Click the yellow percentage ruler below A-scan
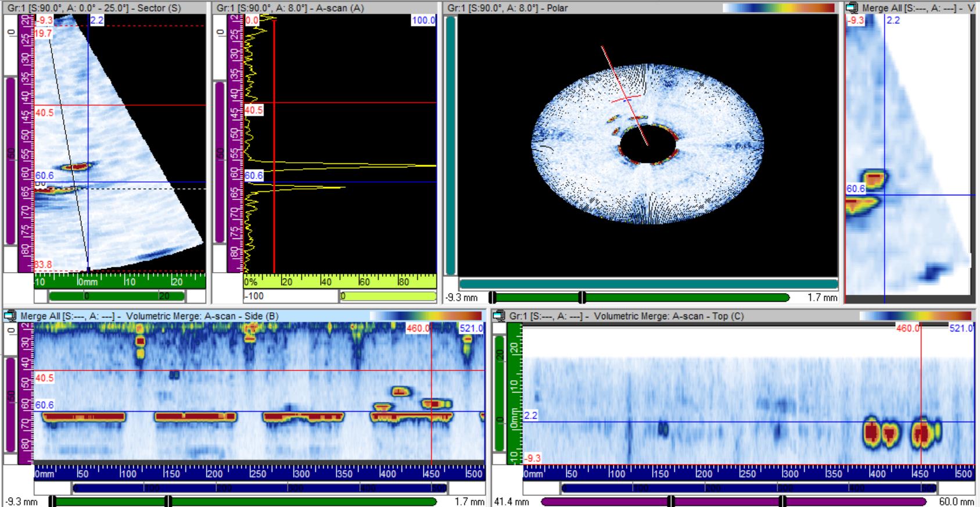The height and width of the screenshot is (507, 980). coord(340,281)
